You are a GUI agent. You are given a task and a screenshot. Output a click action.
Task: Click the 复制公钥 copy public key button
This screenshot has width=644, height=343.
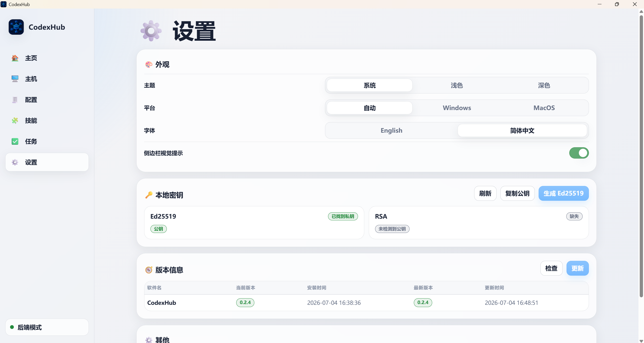pos(517,193)
